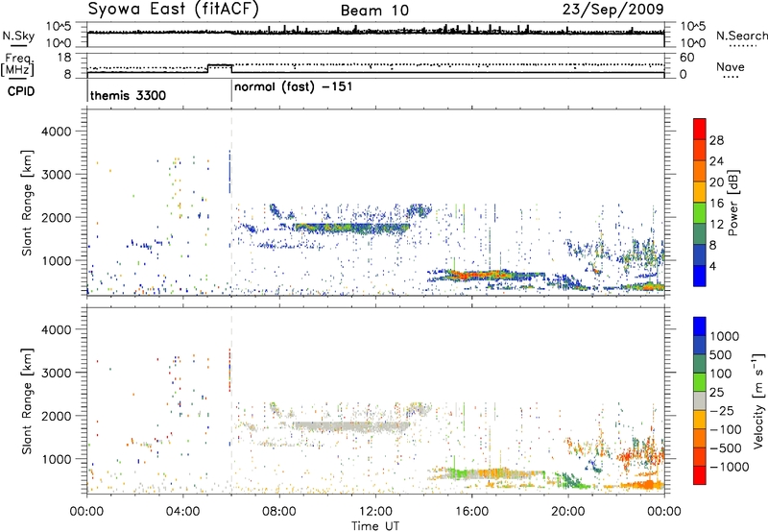
Task: Click the 'Time UT' axis label
Action: point(375,525)
